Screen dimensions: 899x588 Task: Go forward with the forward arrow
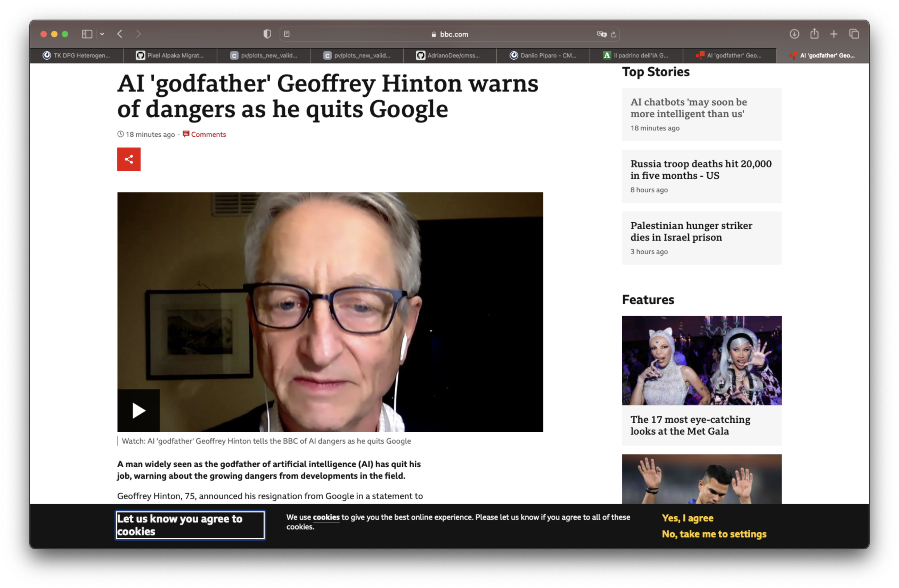click(138, 34)
